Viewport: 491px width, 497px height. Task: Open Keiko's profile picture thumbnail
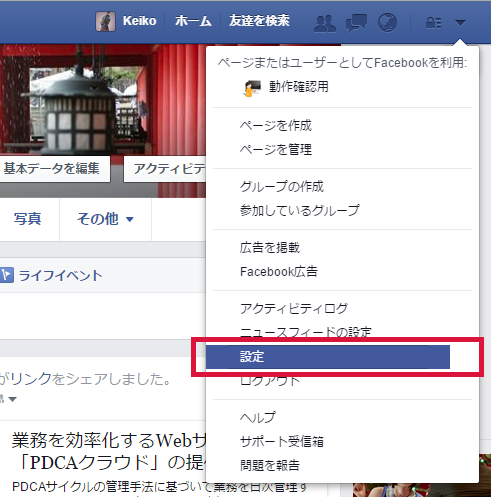pyautogui.click(x=106, y=21)
